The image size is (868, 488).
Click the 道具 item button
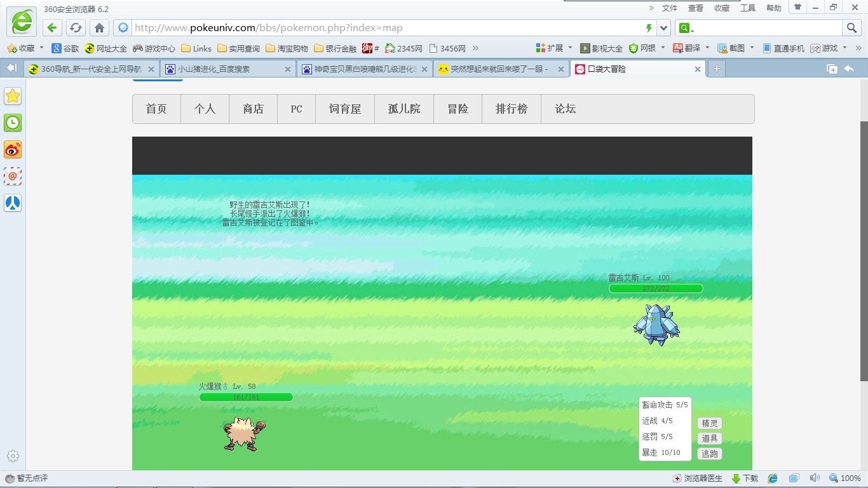(x=710, y=438)
